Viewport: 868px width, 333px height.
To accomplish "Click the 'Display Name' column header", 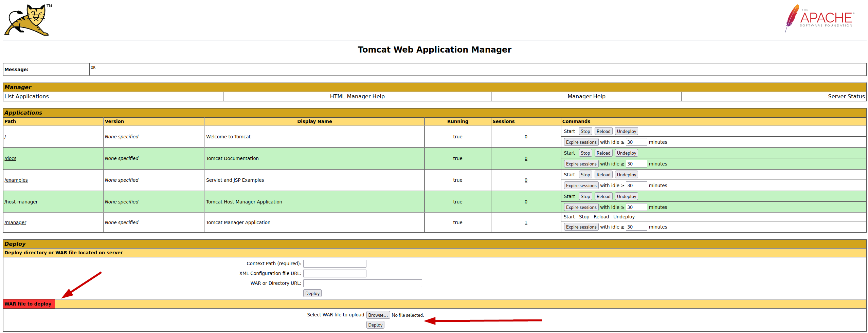I will [x=314, y=121].
